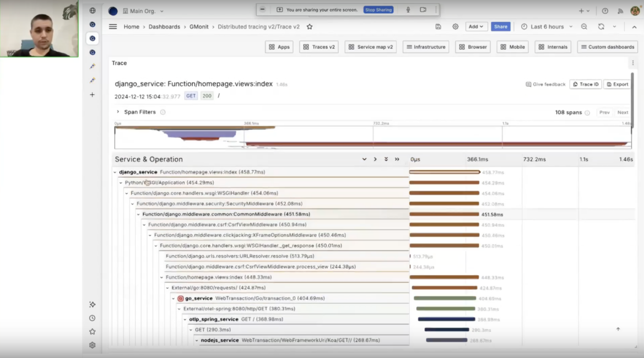644x358 pixels.
Task: Expand the Span Filters section
Action: 118,112
